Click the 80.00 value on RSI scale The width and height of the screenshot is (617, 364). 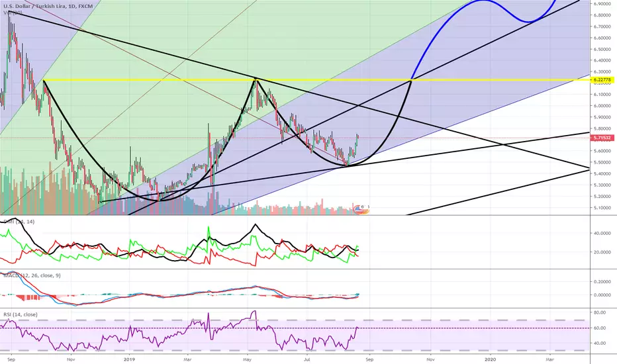point(600,312)
